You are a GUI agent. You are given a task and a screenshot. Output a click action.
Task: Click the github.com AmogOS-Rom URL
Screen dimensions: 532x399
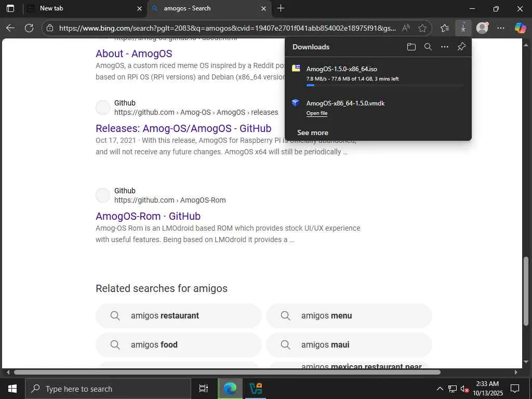(170, 200)
